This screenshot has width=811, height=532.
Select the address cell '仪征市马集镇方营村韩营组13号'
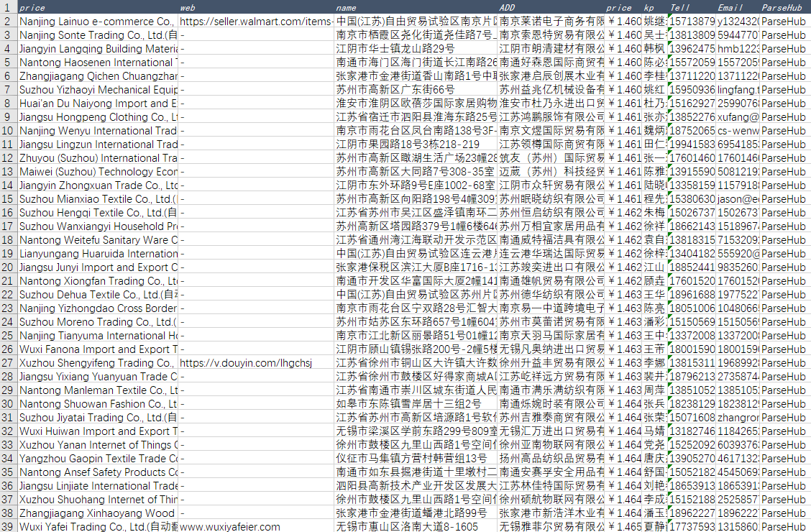click(416, 458)
